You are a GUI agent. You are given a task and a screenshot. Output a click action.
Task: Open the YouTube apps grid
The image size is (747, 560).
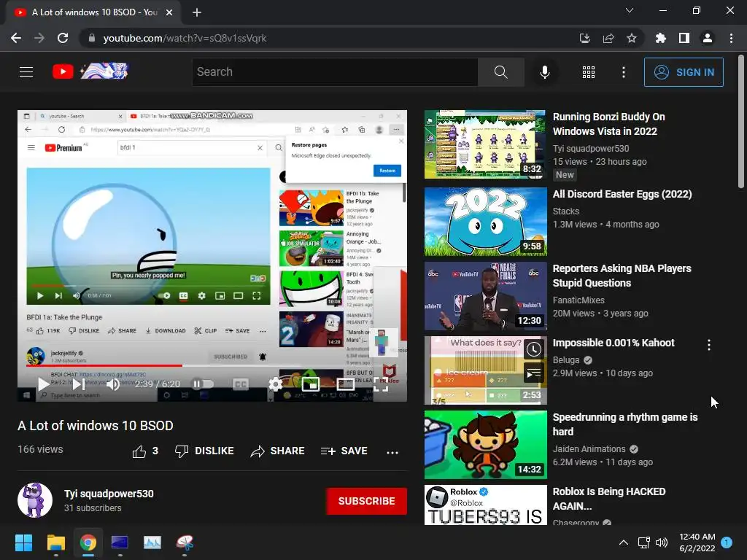[x=589, y=72]
